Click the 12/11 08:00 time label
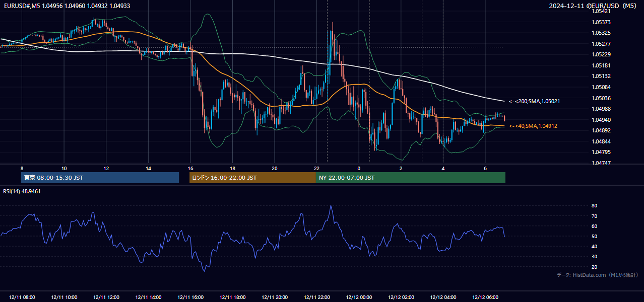Image resolution: width=644 pixels, height=302 pixels. [x=22, y=297]
